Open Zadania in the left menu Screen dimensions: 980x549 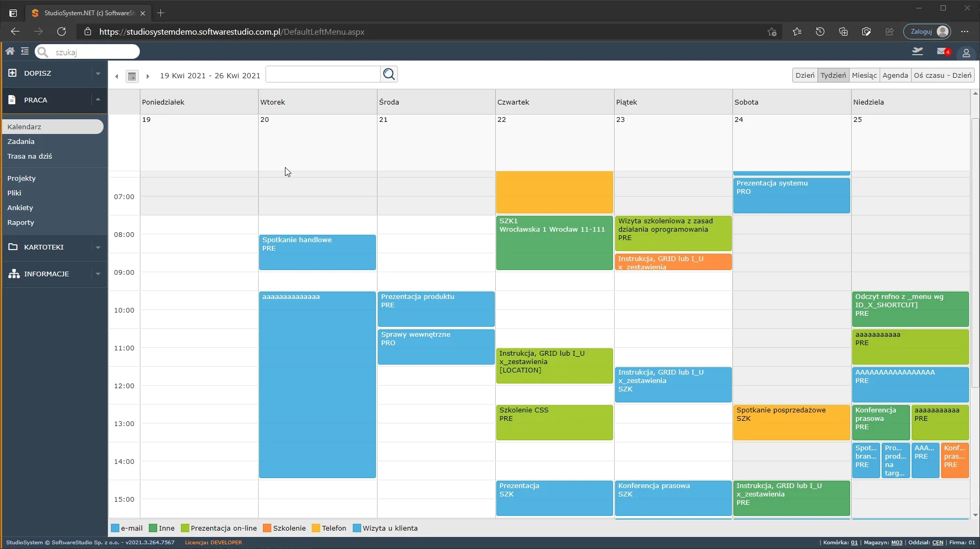pyautogui.click(x=21, y=141)
